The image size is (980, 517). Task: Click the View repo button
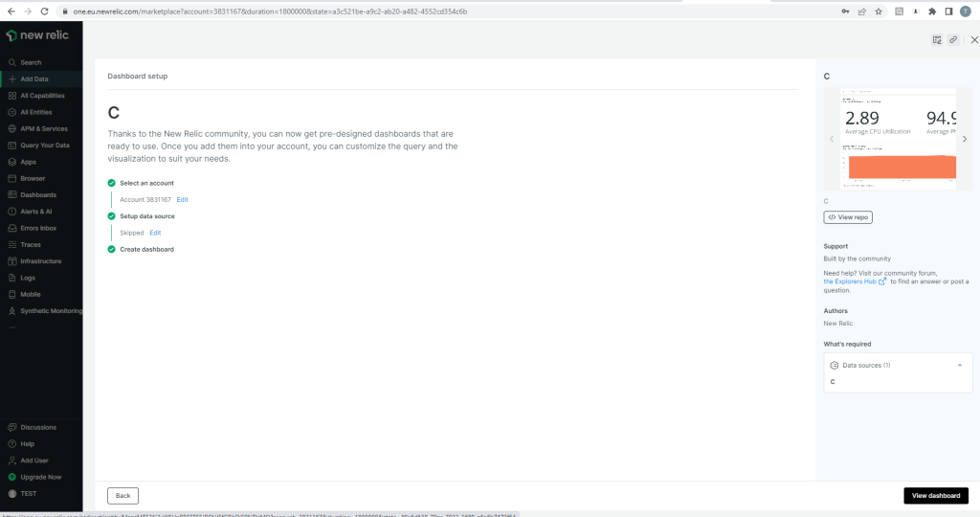tap(848, 217)
